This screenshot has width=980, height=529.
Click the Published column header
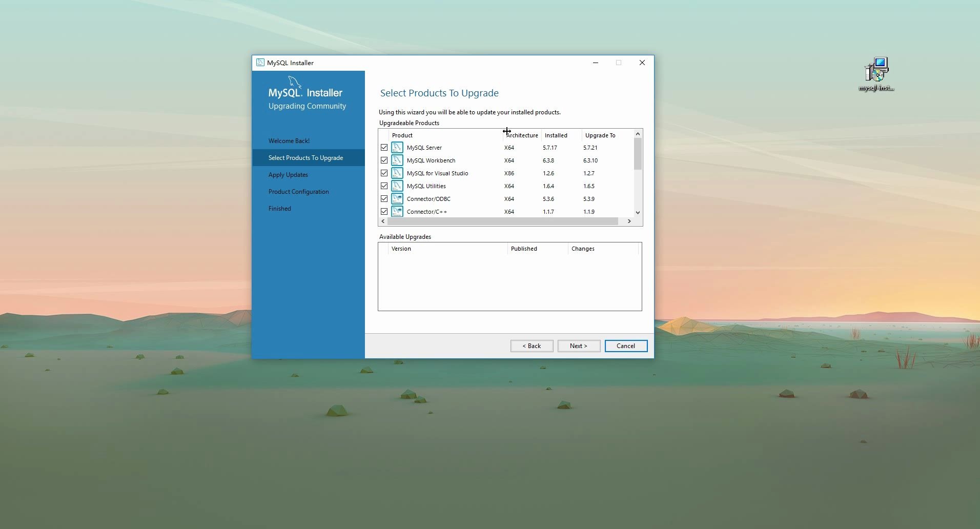[x=538, y=249]
